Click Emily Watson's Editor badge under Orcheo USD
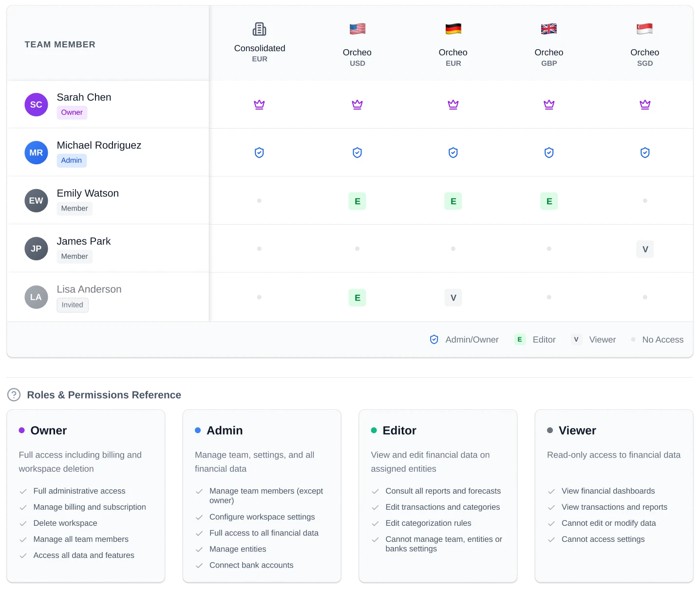This screenshot has height=593, width=700. 357,201
